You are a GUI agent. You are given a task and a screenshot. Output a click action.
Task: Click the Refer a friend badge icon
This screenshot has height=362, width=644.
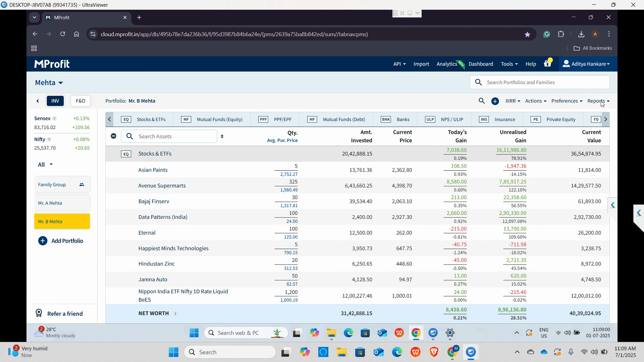(x=39, y=313)
